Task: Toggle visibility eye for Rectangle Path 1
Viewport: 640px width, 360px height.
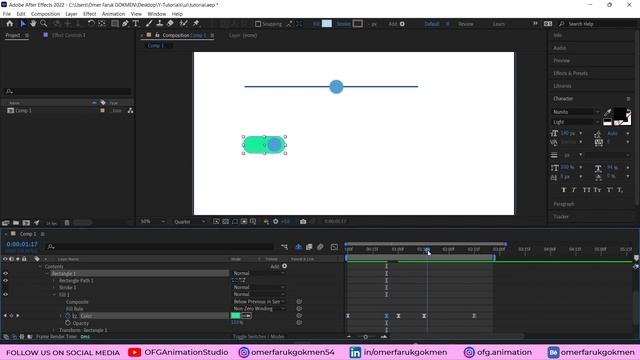Action: 5,280
